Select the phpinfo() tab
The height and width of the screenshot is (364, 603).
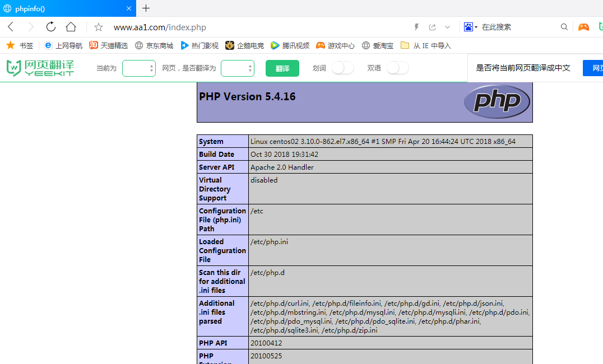point(62,8)
